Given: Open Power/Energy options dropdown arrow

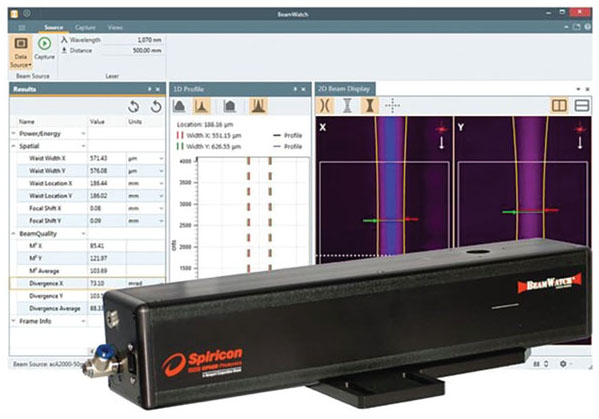Looking at the screenshot, I should (x=83, y=134).
